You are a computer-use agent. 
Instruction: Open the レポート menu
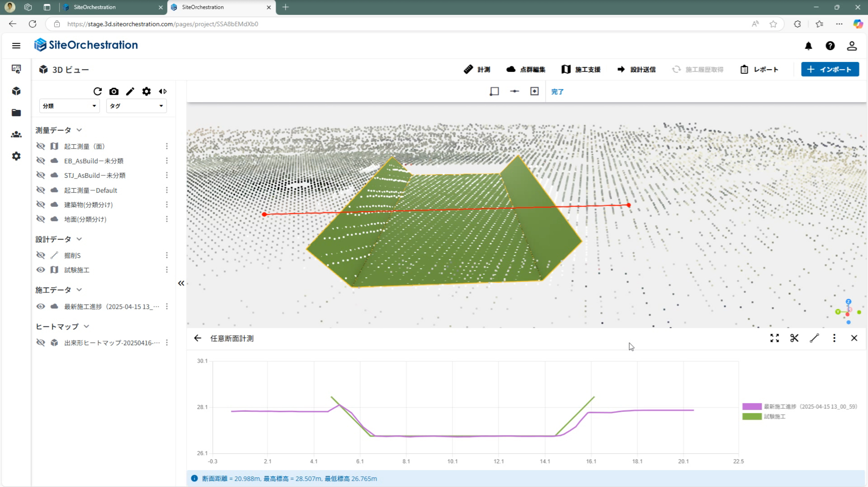pos(759,70)
